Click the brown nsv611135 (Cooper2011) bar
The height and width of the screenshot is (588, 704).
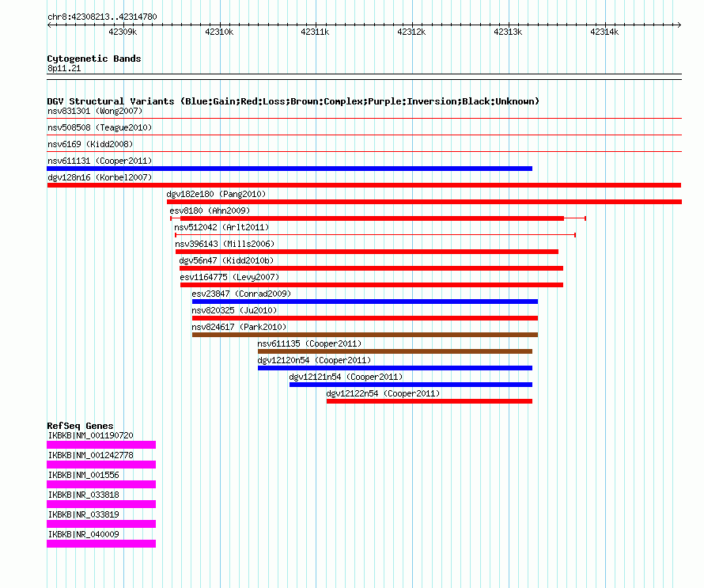(x=395, y=351)
